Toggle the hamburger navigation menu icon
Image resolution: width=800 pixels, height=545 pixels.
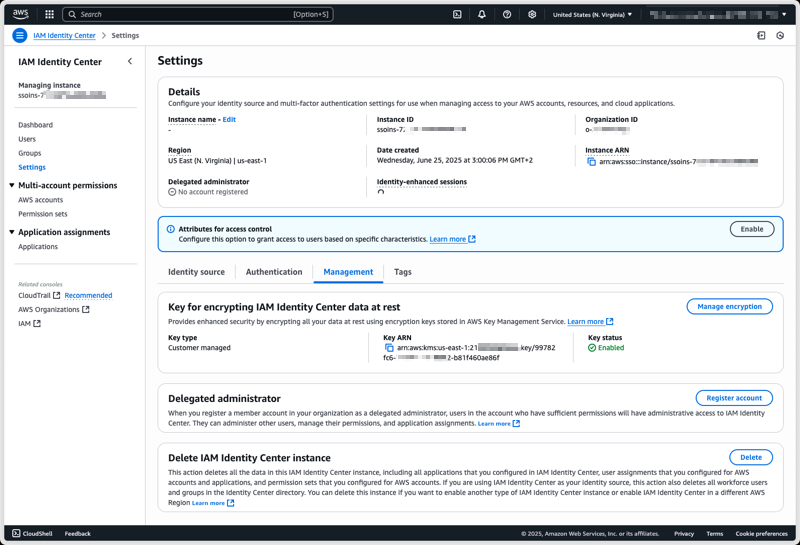click(x=19, y=35)
